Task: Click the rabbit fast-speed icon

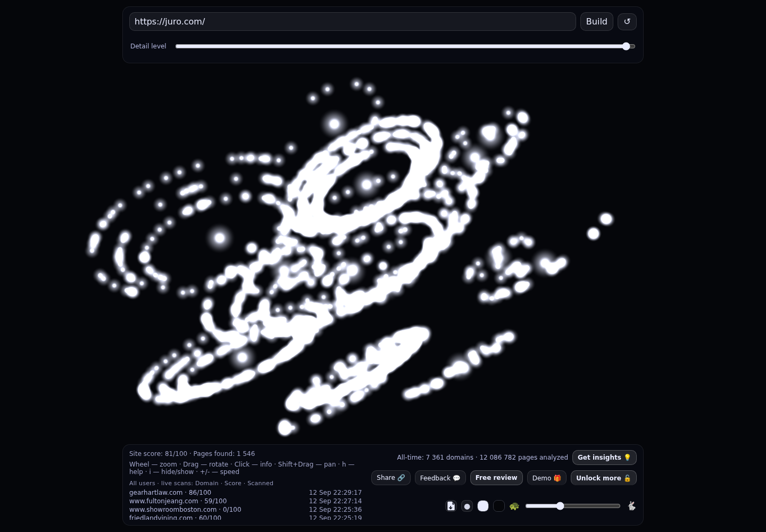Action: tap(631, 506)
